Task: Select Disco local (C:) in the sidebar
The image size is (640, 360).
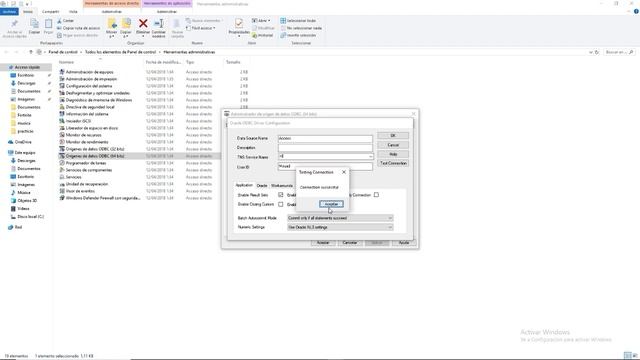Action: coord(30,216)
